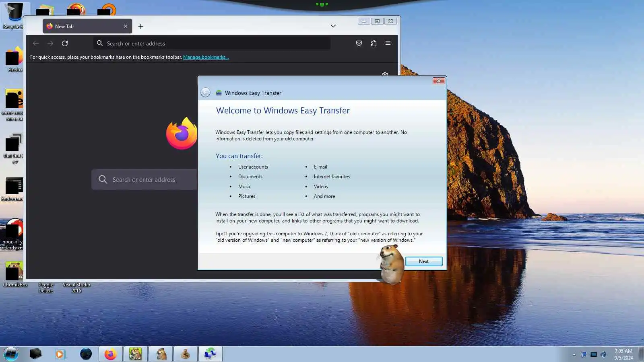The image size is (644, 362).
Task: Click the hamster taskbar button
Action: pyautogui.click(x=161, y=354)
